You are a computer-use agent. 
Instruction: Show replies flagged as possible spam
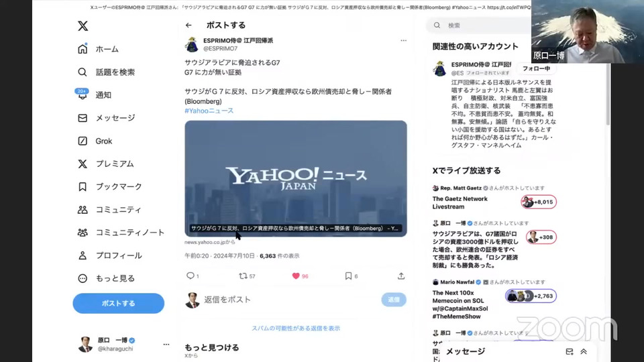[x=296, y=328]
